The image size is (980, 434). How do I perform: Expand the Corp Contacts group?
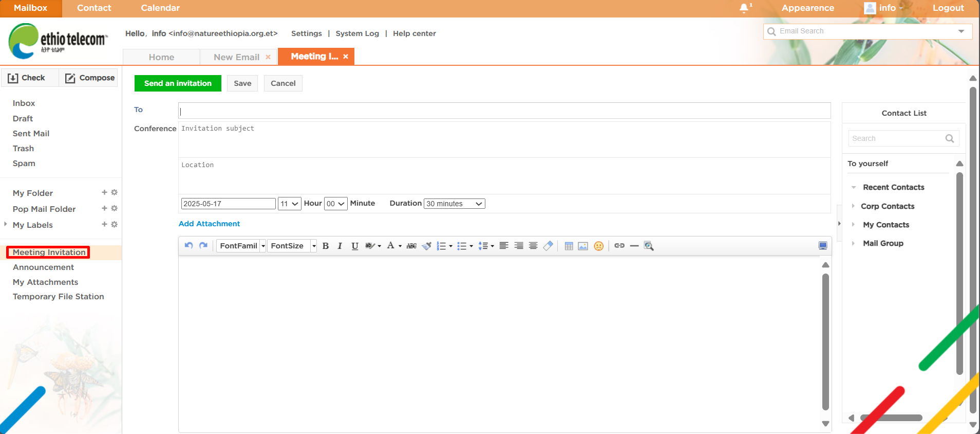tap(887, 206)
